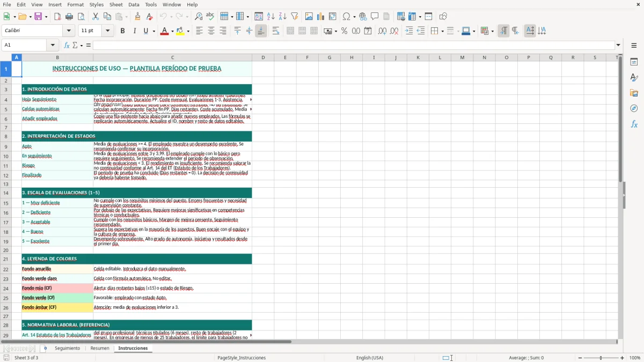Image resolution: width=644 pixels, height=362 pixels.
Task: Format cell as percent
Action: click(x=344, y=31)
